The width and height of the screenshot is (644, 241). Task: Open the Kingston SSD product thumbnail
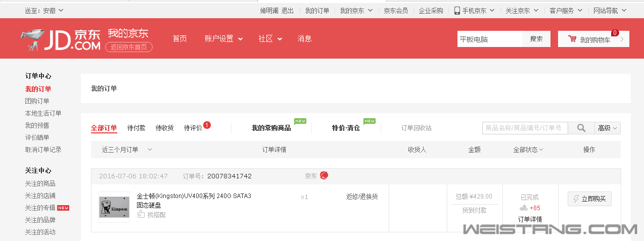tap(114, 207)
